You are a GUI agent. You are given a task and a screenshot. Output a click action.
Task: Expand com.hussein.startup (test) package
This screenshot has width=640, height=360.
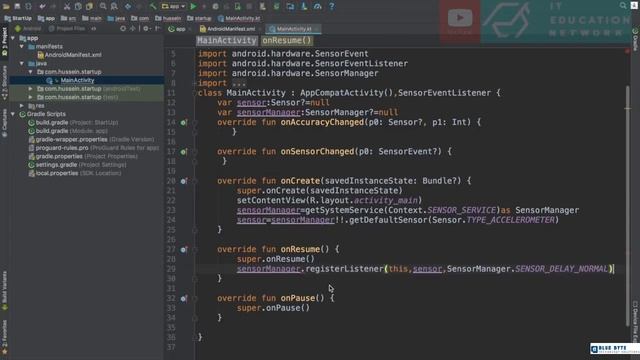31,97
